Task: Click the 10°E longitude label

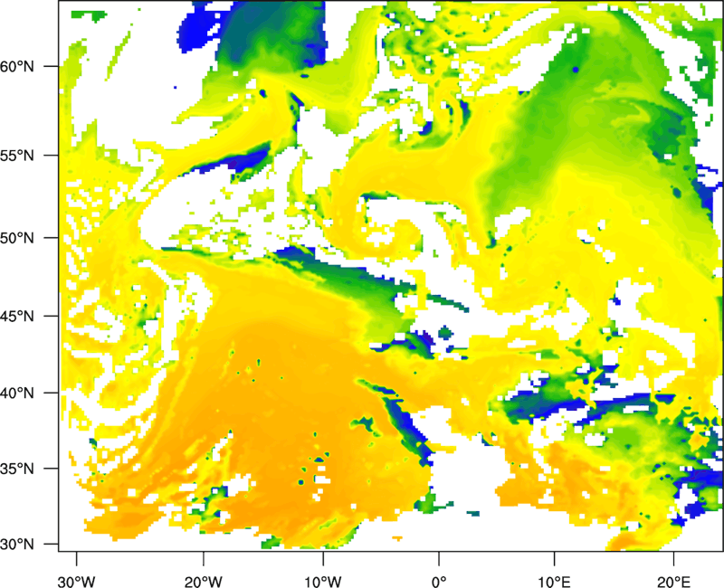Action: 554,582
